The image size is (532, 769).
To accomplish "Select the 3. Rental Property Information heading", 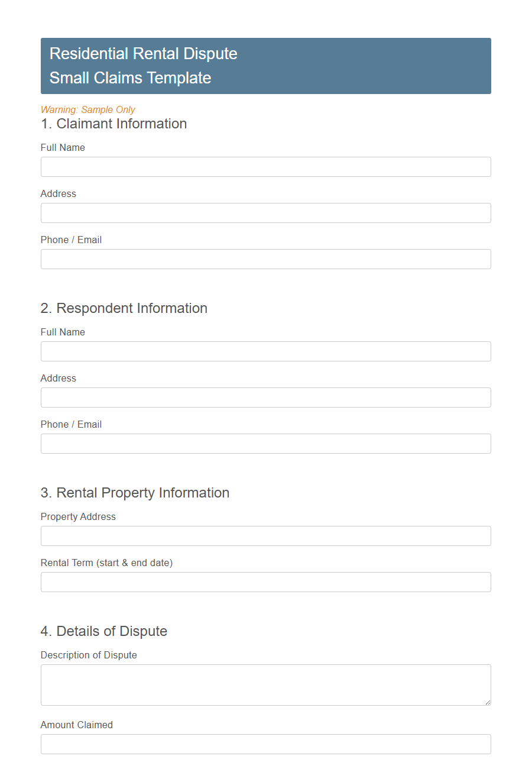I will (x=135, y=493).
